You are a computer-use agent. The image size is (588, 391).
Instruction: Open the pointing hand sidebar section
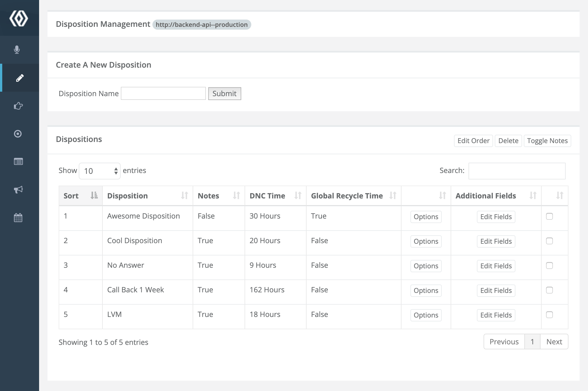pos(18,106)
